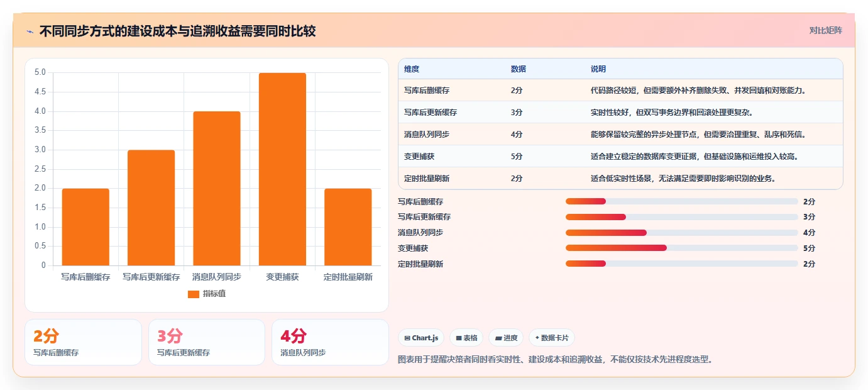Click the 变更捕获 bar in chart
Image resolution: width=868 pixels, height=390 pixels.
[x=282, y=169]
